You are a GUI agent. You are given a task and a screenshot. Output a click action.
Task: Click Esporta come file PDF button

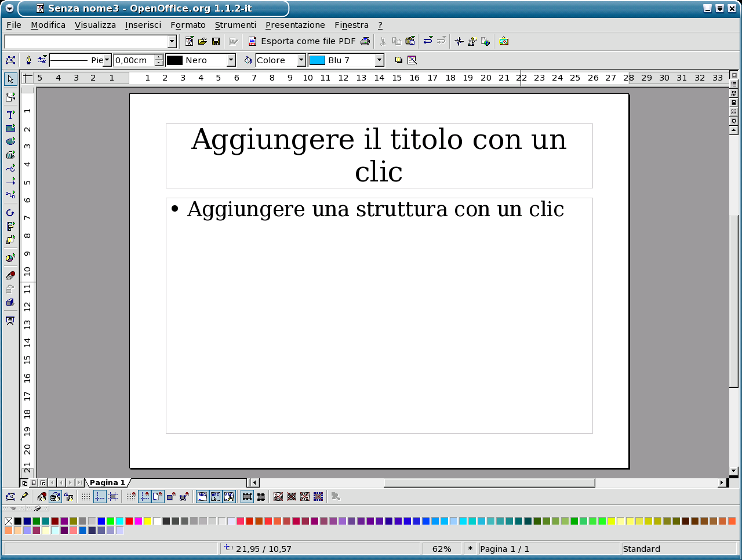(x=301, y=41)
